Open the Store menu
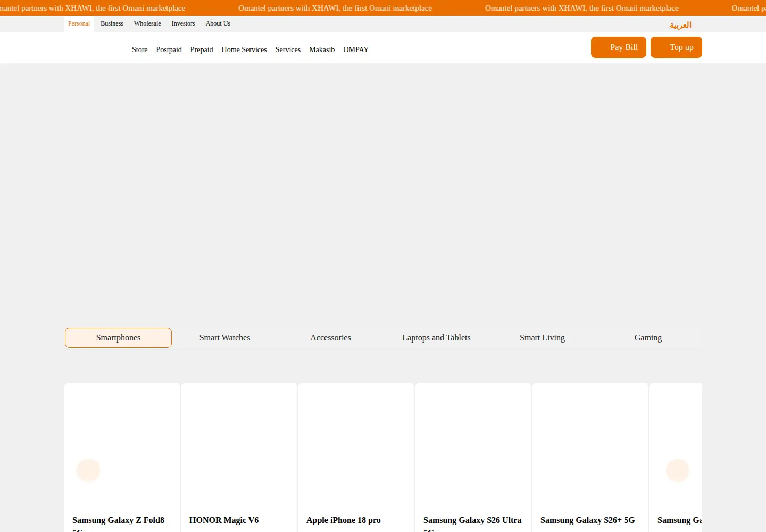This screenshot has height=532, width=766. click(x=140, y=49)
